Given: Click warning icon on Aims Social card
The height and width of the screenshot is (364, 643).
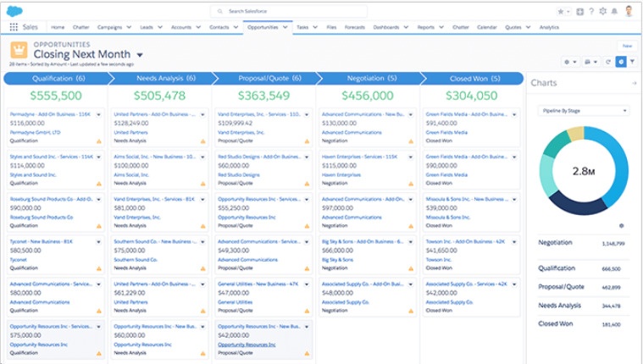Looking at the screenshot, I should (x=203, y=184).
